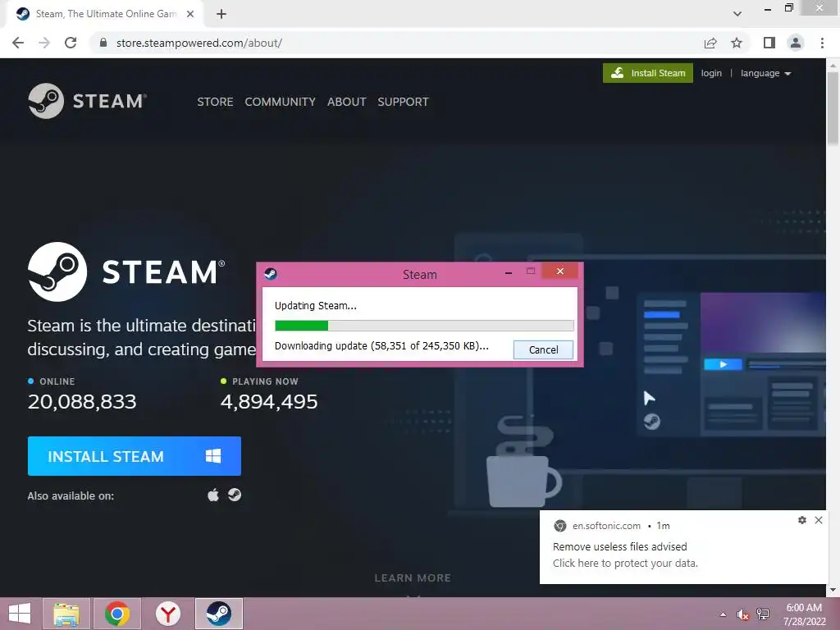Click the 'Updating Steam...' status text

pos(316,306)
